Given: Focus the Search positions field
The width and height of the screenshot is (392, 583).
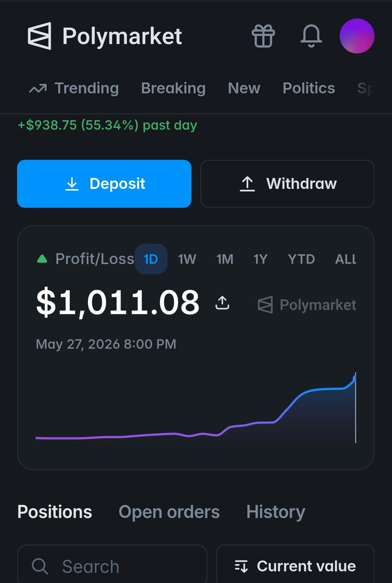Looking at the screenshot, I should pos(112,566).
